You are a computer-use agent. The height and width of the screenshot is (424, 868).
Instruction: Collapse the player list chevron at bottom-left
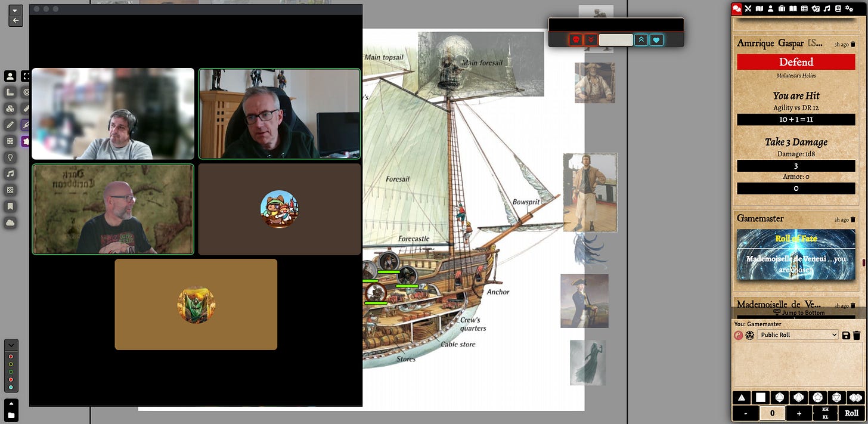[x=11, y=344]
